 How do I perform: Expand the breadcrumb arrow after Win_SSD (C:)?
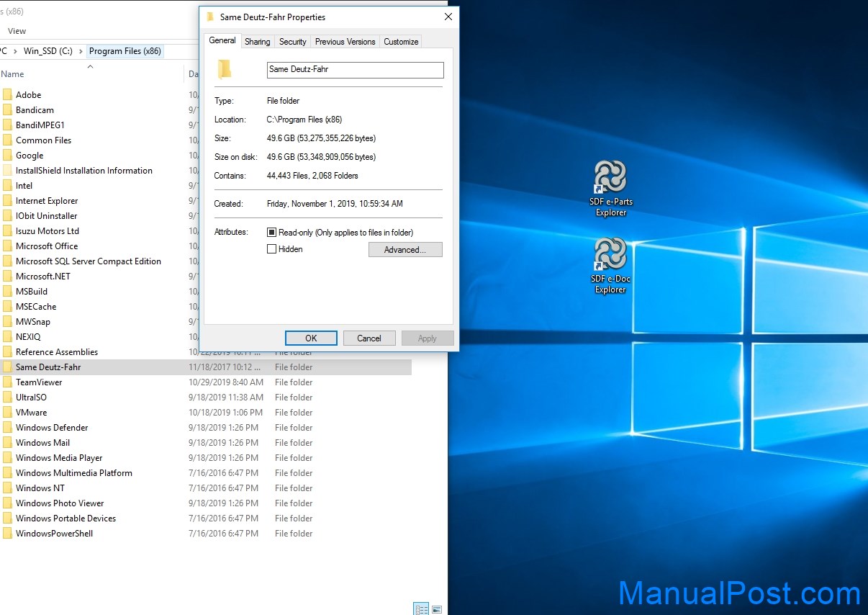click(x=81, y=51)
